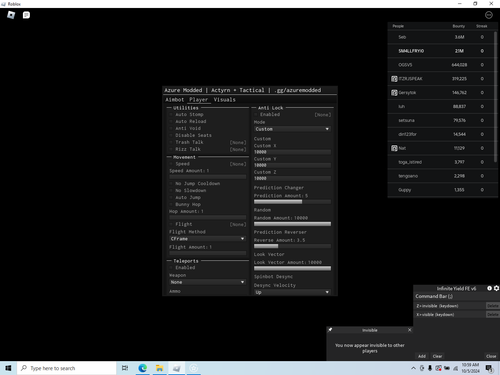Dismiss the Invisible notification with X
Viewport: 500px width, 375px height.
[410, 330]
